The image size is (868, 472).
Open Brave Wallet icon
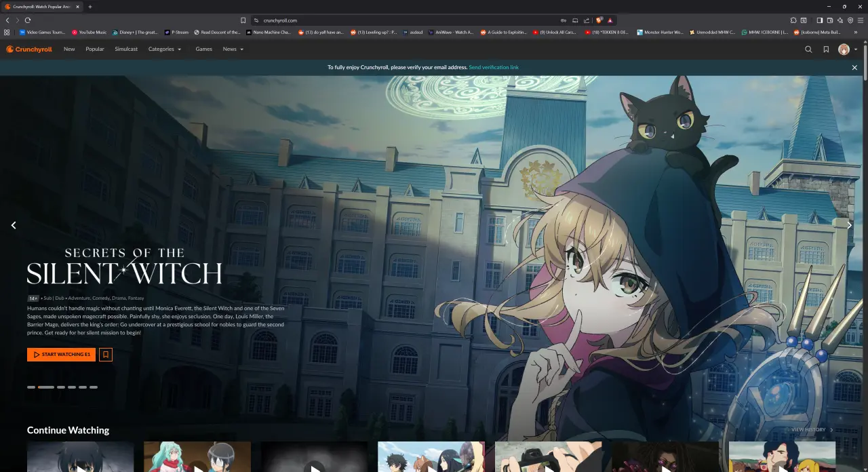[x=830, y=20]
